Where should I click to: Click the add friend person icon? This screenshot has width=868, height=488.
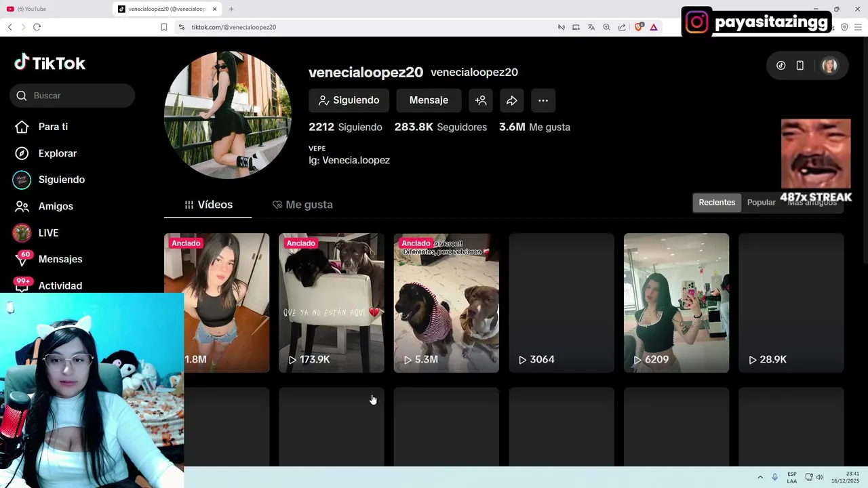481,100
